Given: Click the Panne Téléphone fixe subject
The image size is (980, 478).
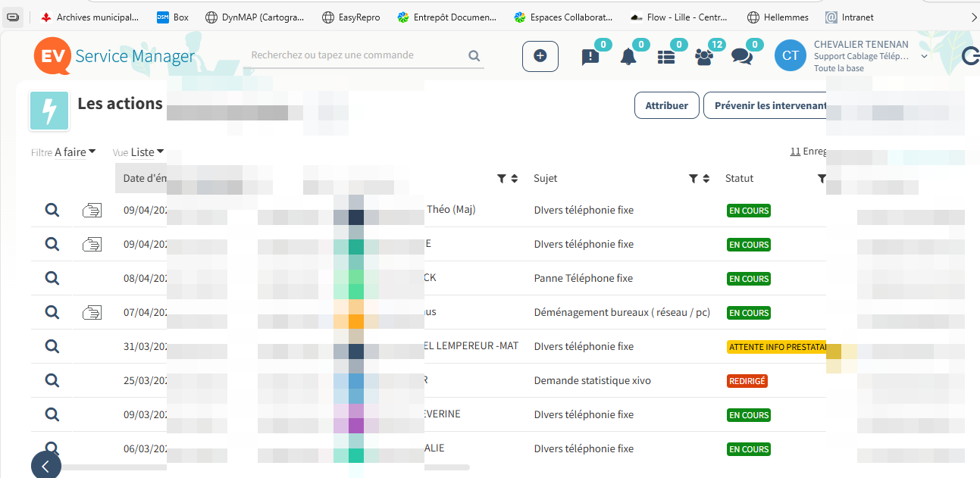Looking at the screenshot, I should (583, 278).
